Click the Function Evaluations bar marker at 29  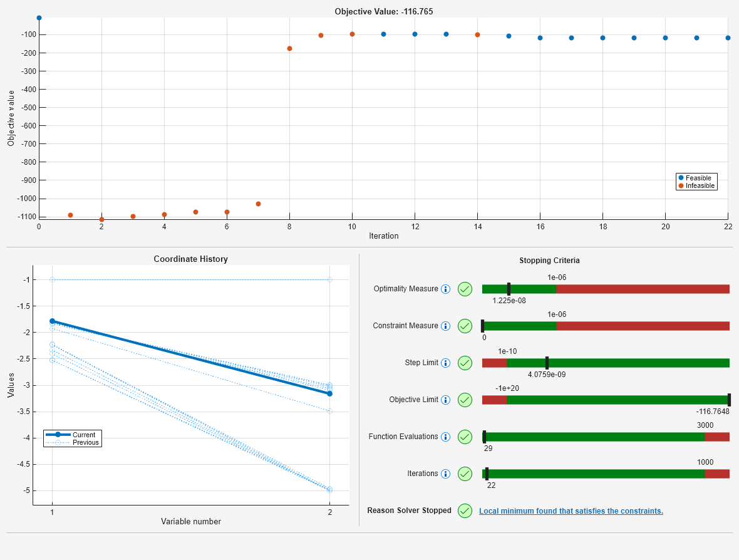pos(484,437)
